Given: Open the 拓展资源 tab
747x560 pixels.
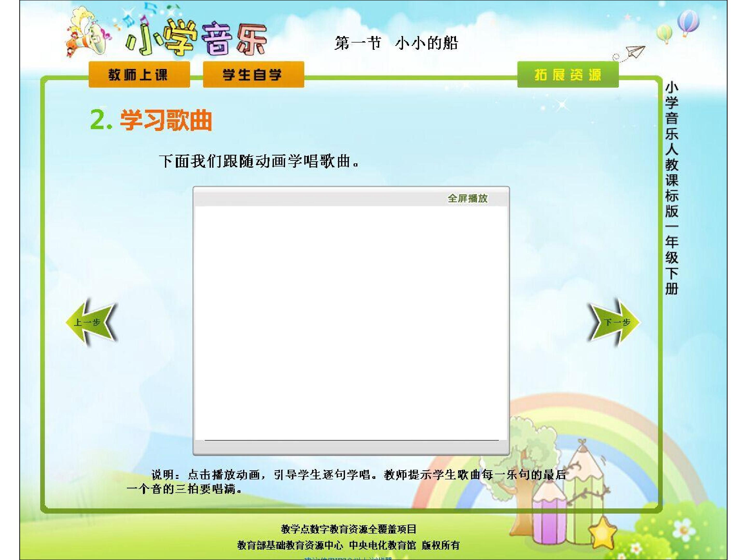Looking at the screenshot, I should pyautogui.click(x=568, y=75).
